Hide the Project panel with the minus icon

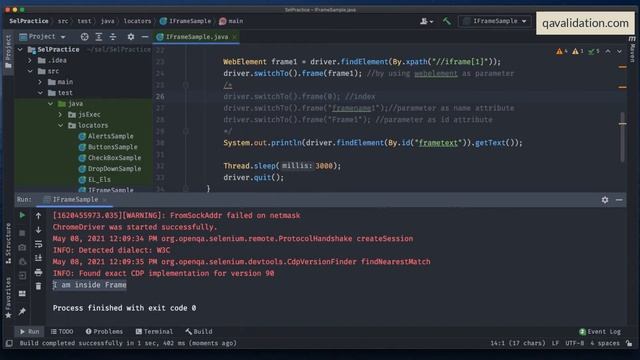[144, 37]
